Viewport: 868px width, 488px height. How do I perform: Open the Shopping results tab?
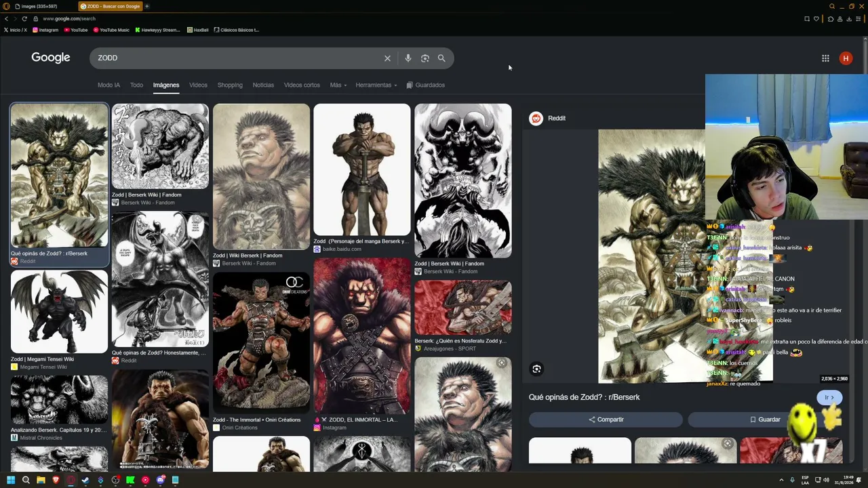coord(230,85)
